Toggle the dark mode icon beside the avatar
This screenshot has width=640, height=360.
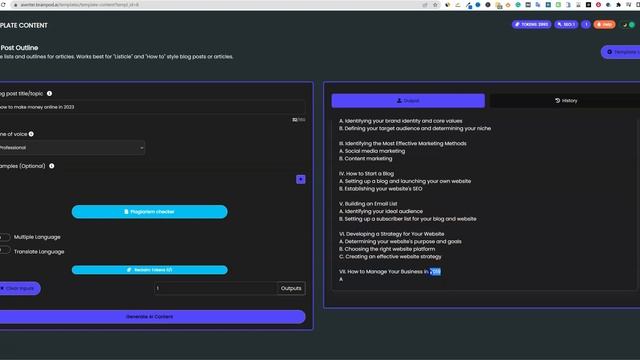pos(624,25)
